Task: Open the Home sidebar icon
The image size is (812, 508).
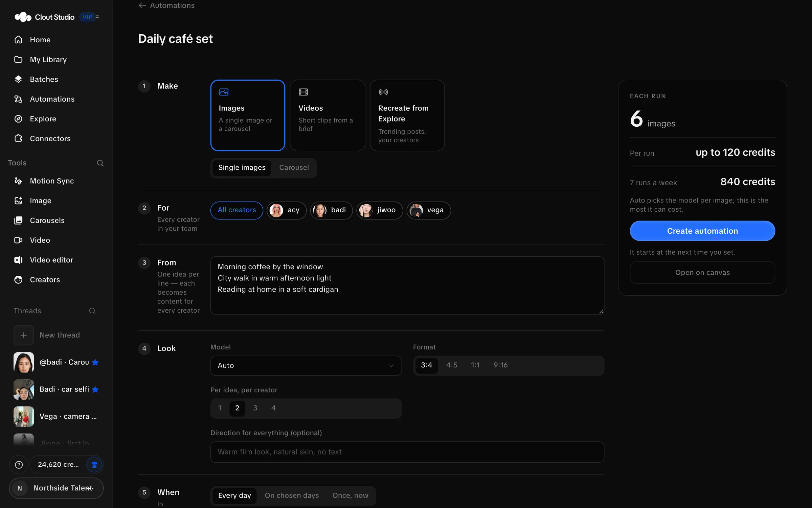Action: [x=18, y=40]
